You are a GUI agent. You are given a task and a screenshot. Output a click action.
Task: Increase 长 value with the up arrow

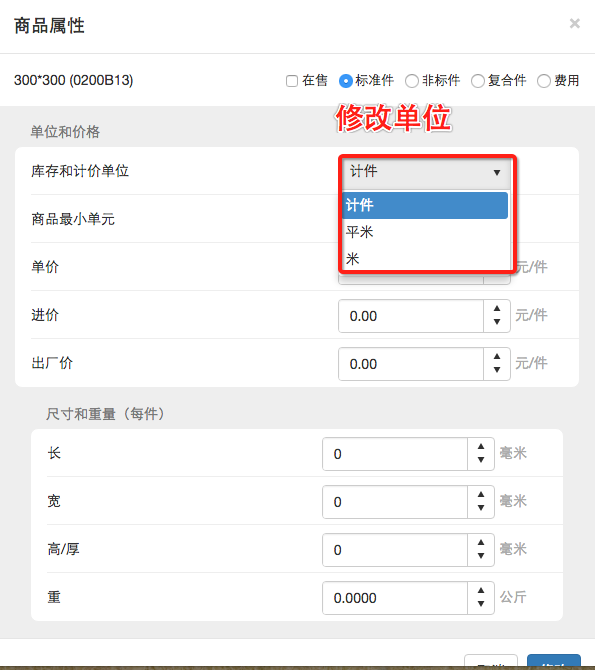click(481, 447)
